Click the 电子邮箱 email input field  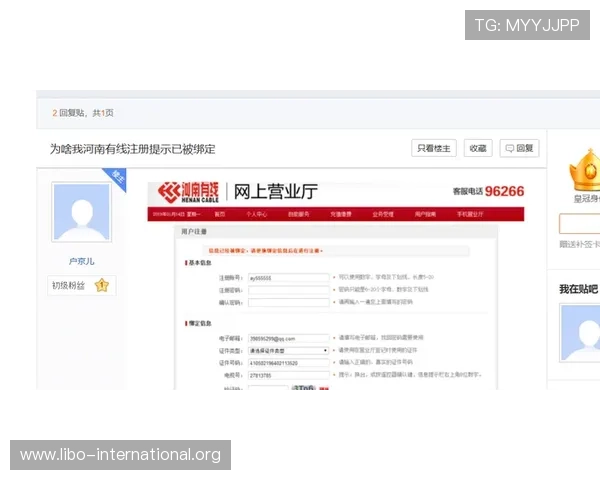point(289,338)
